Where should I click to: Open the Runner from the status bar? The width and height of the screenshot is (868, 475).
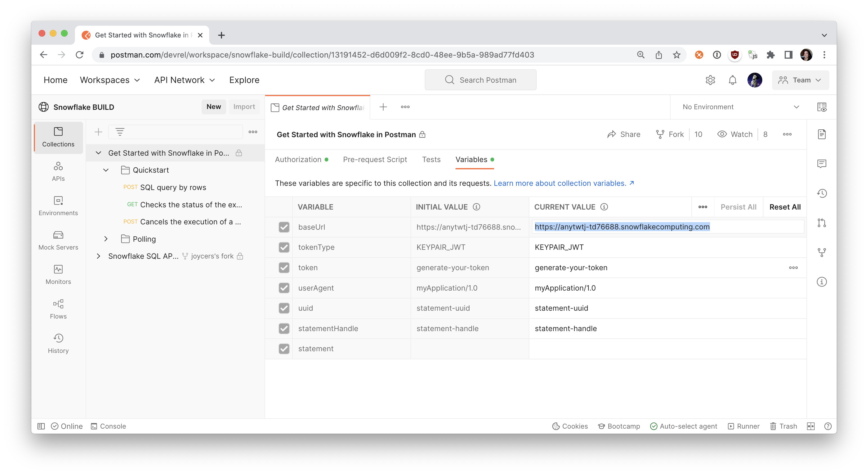click(743, 426)
